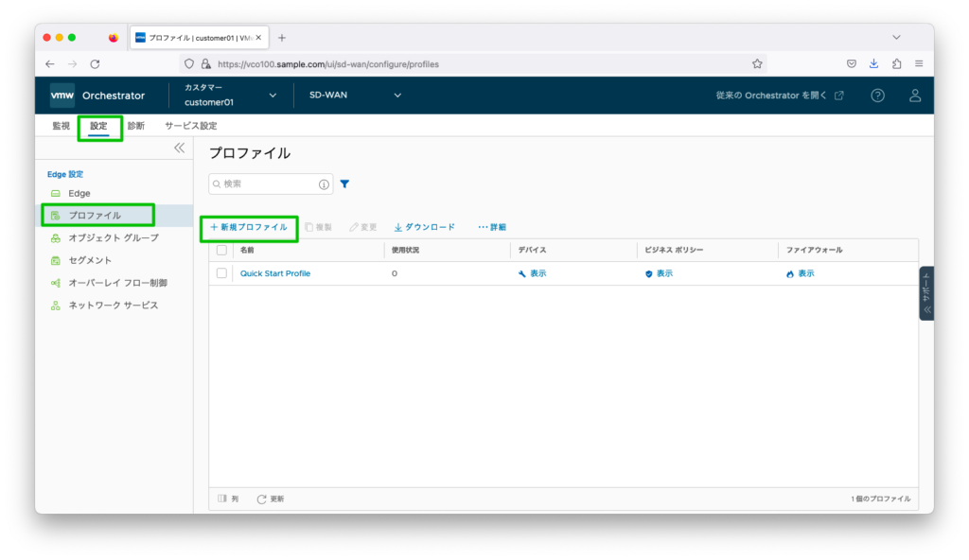969x560 pixels.
Task: Select all profiles via header checkbox
Action: pos(223,249)
